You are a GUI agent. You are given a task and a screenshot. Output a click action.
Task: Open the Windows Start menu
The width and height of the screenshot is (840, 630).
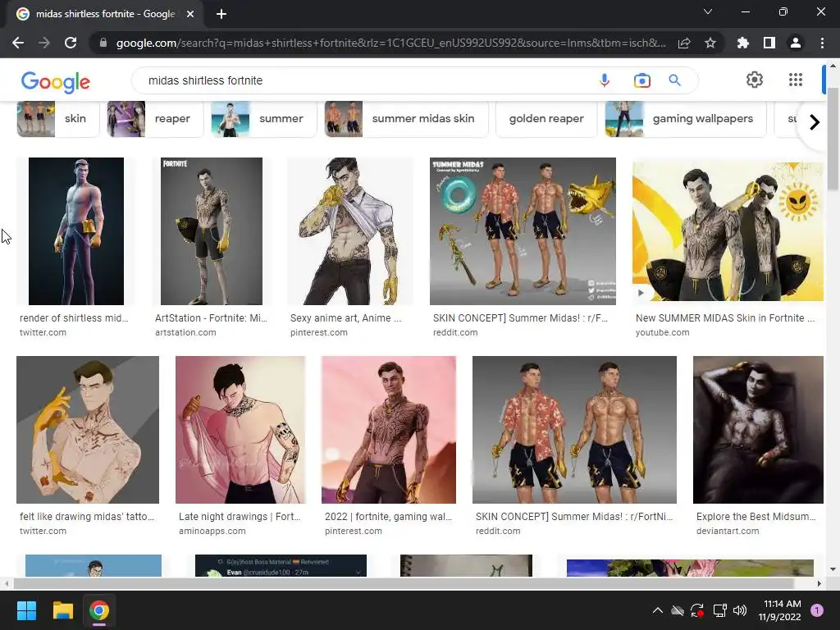click(26, 610)
